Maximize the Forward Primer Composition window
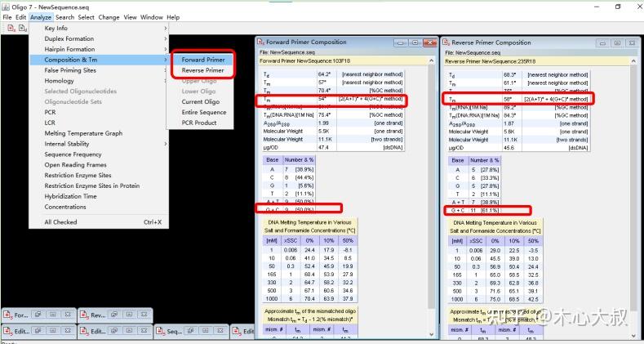The width and height of the screenshot is (644, 344). pyautogui.click(x=415, y=42)
